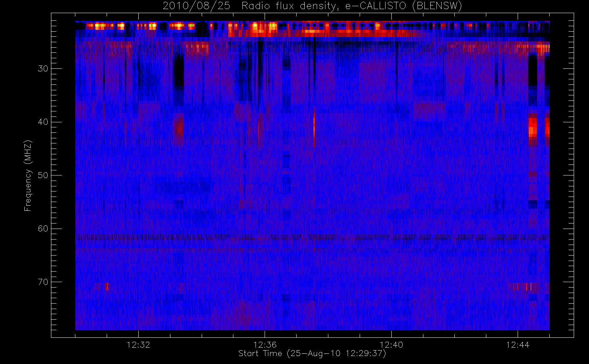Click the 40 MHz frequency tick label
Image resolution: width=589 pixels, height=364 pixels.
(43, 122)
